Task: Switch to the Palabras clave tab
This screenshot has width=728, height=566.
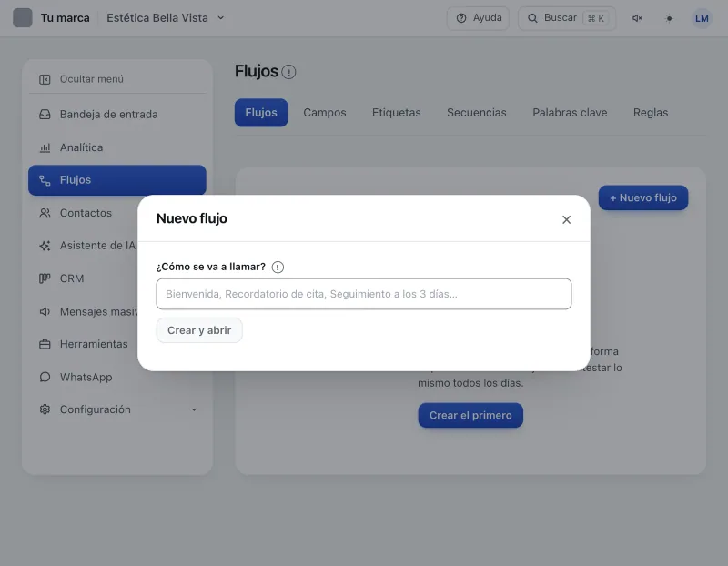Action: [x=570, y=112]
